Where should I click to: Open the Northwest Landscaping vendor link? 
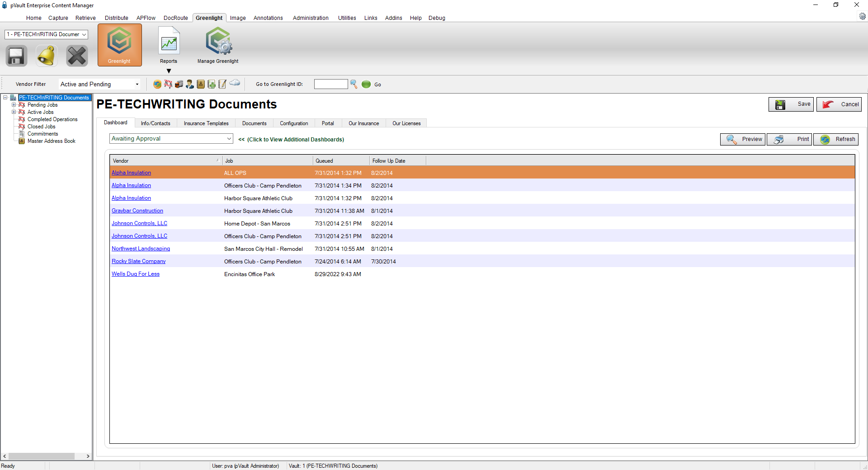141,249
